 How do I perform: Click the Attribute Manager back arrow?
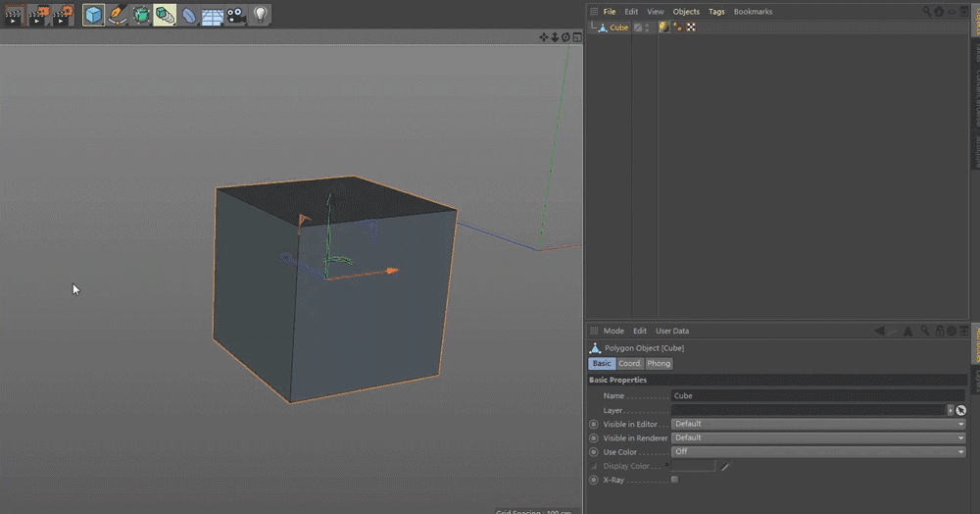click(x=879, y=331)
